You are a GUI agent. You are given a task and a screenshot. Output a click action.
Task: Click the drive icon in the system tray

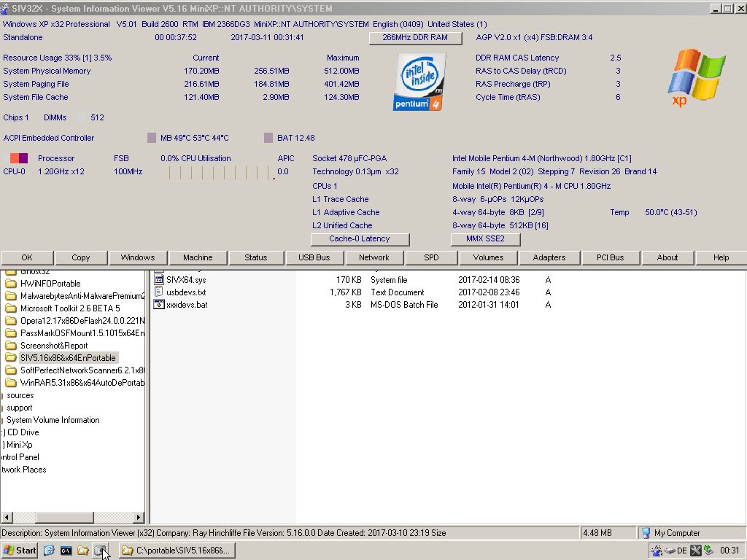pyautogui.click(x=670, y=551)
